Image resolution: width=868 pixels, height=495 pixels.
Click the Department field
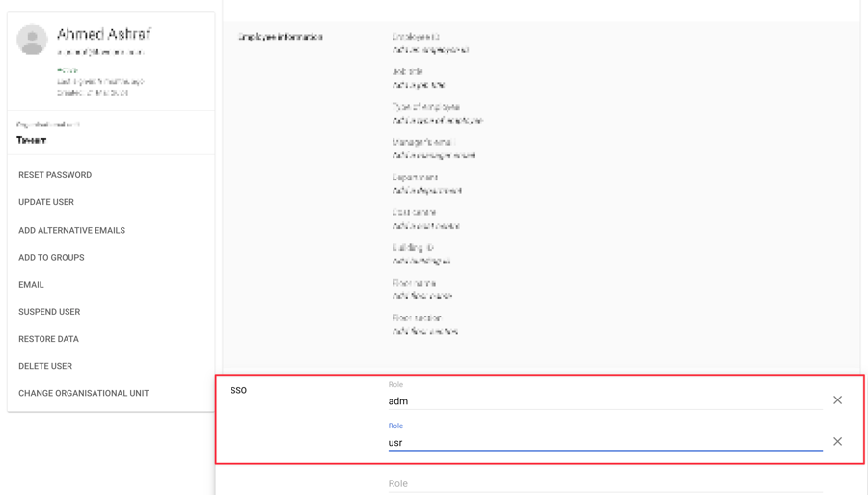(x=426, y=191)
